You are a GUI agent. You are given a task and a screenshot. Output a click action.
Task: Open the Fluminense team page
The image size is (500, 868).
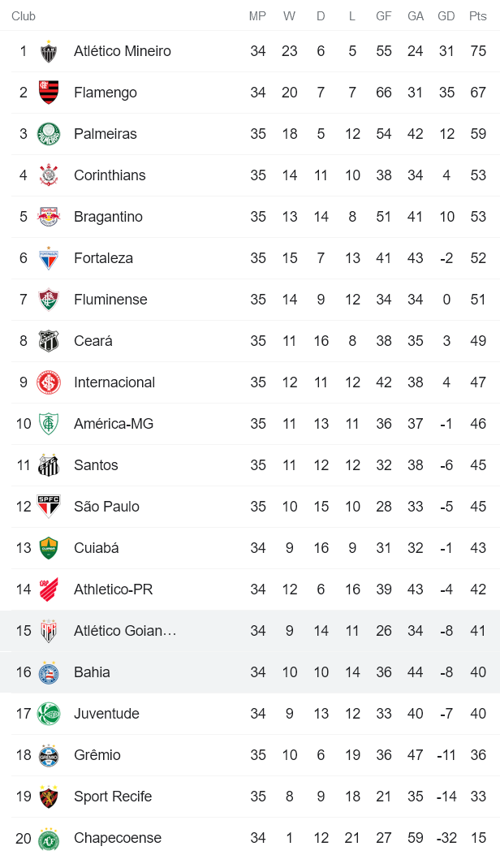[x=110, y=299]
